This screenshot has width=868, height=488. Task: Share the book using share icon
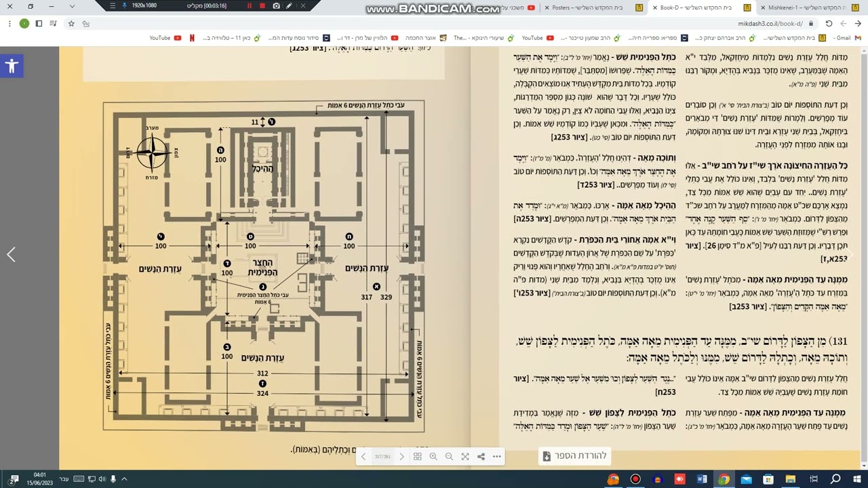point(481,457)
